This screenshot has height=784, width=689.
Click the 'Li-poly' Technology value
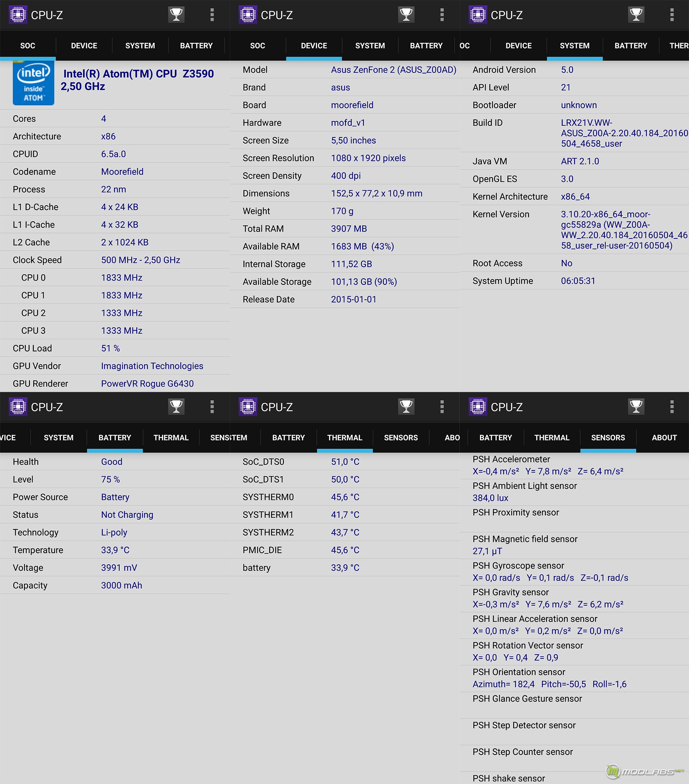point(114,532)
